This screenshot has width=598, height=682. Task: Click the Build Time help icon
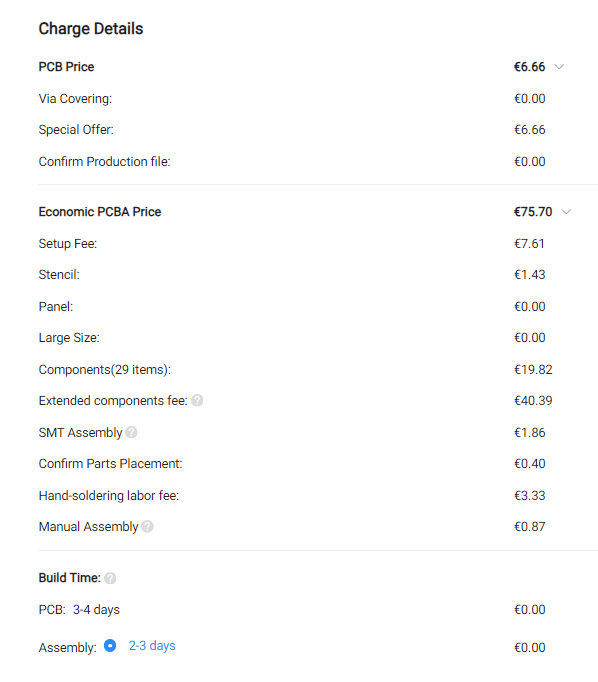point(110,578)
